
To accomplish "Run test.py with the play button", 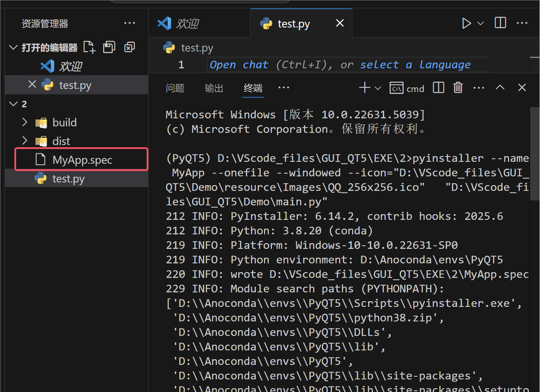I will [x=466, y=23].
